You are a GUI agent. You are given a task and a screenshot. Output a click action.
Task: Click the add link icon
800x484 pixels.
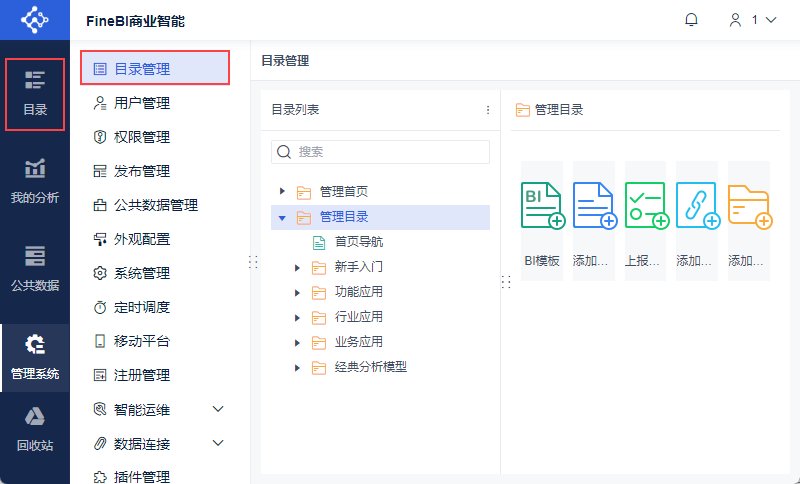[x=697, y=206]
